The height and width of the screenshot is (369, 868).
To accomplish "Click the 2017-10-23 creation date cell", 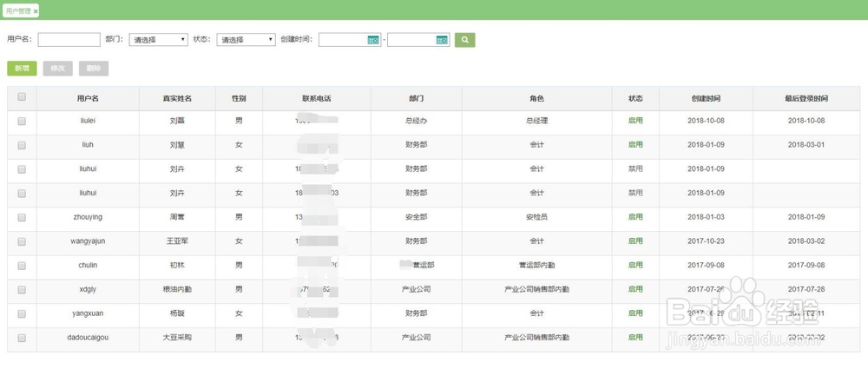I will pyautogui.click(x=706, y=241).
